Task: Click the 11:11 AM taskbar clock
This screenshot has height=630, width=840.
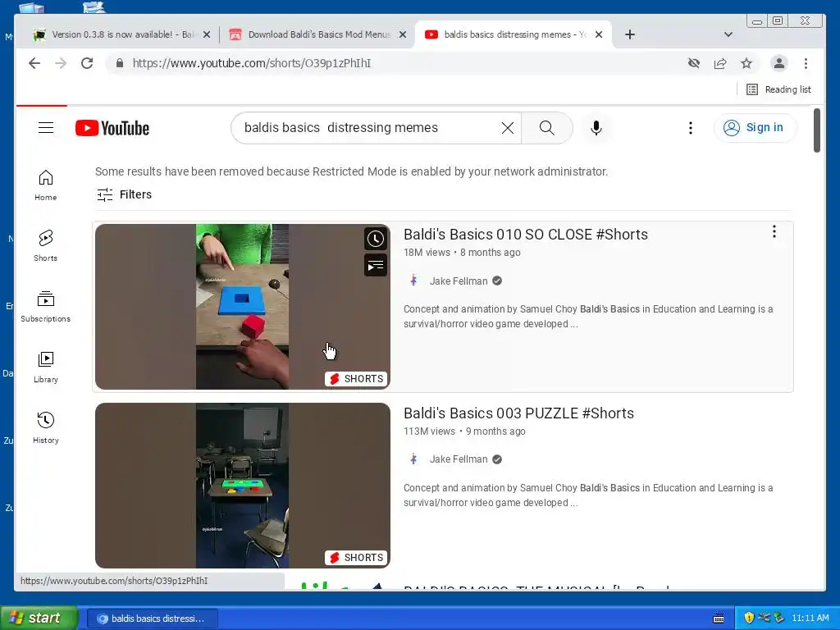Action: tap(810, 618)
